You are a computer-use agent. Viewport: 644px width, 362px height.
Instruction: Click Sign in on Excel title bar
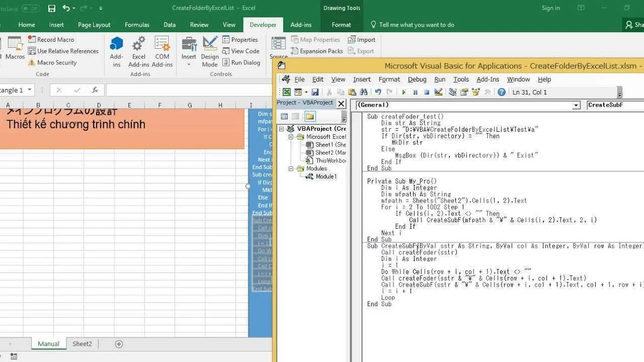pyautogui.click(x=550, y=8)
